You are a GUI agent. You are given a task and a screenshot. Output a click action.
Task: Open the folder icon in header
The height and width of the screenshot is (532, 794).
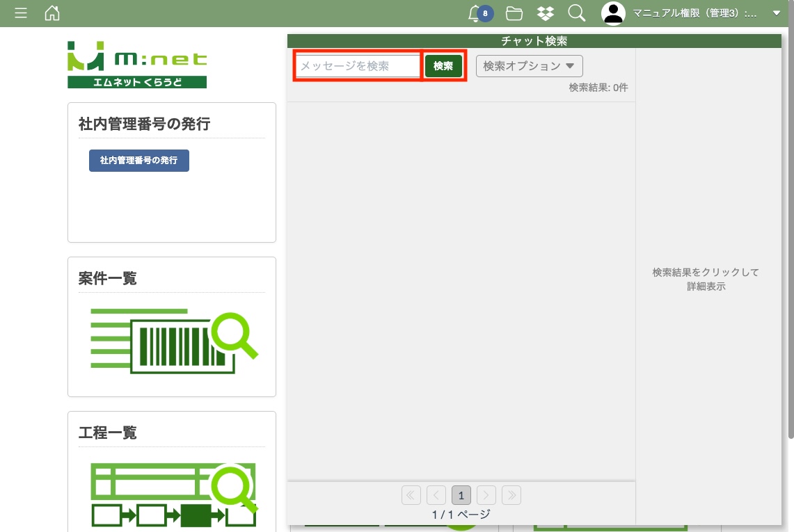pos(514,13)
